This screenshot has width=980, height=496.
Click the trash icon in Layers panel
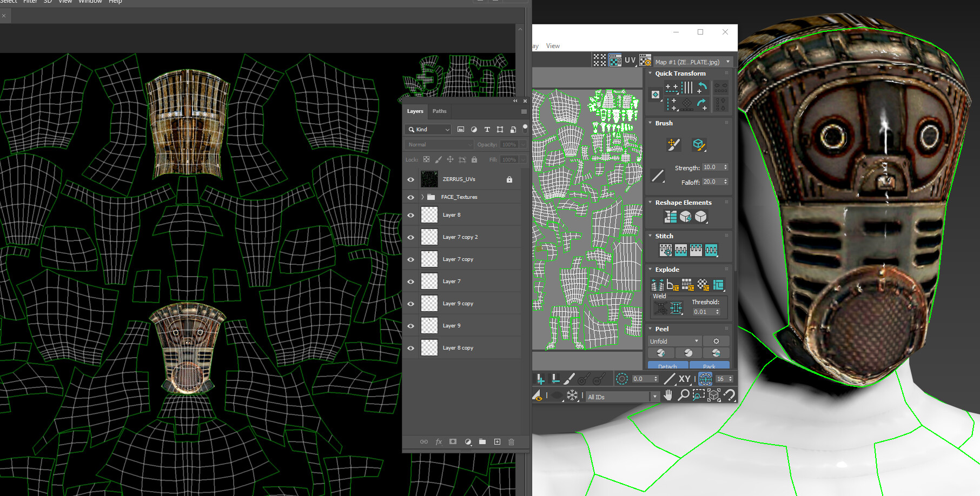click(x=511, y=442)
